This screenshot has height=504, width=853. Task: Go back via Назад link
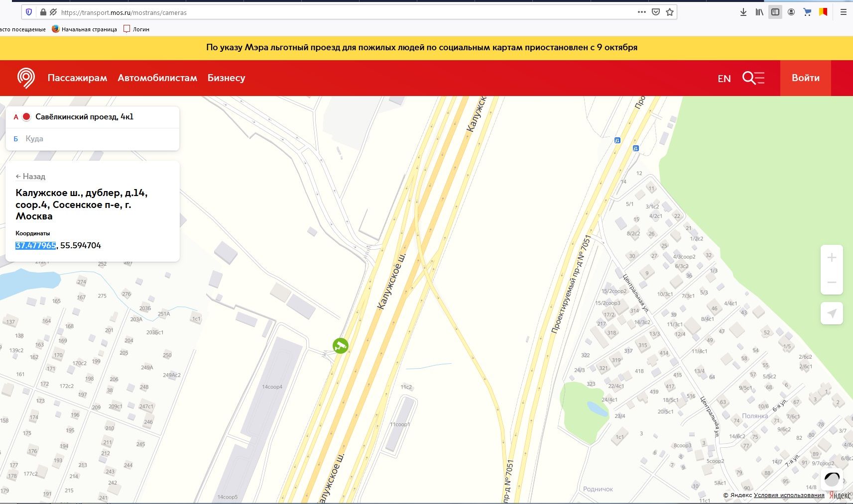tap(30, 177)
